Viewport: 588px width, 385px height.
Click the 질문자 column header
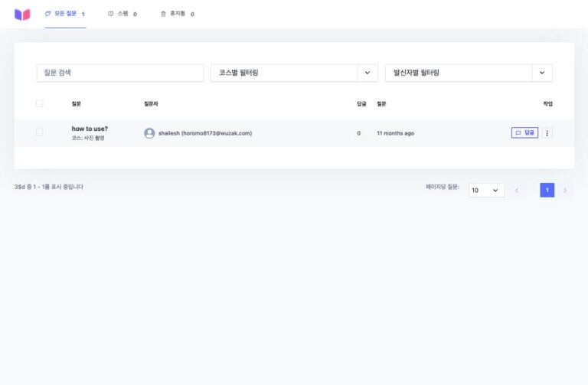[x=151, y=103]
